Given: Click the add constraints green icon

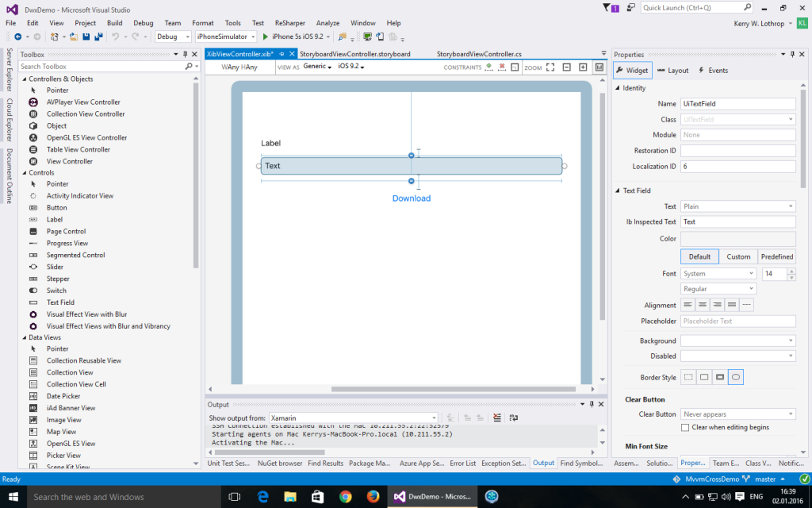Looking at the screenshot, I should coord(489,67).
